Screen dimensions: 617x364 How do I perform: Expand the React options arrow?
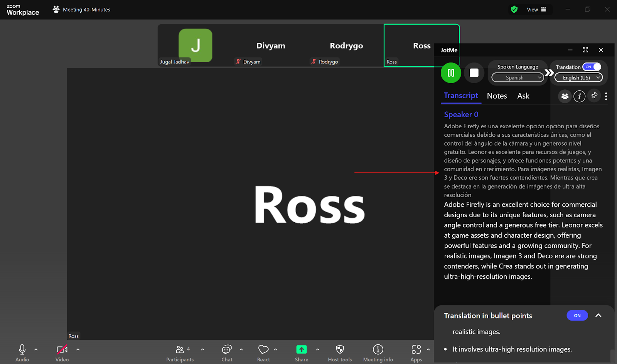coord(275,349)
